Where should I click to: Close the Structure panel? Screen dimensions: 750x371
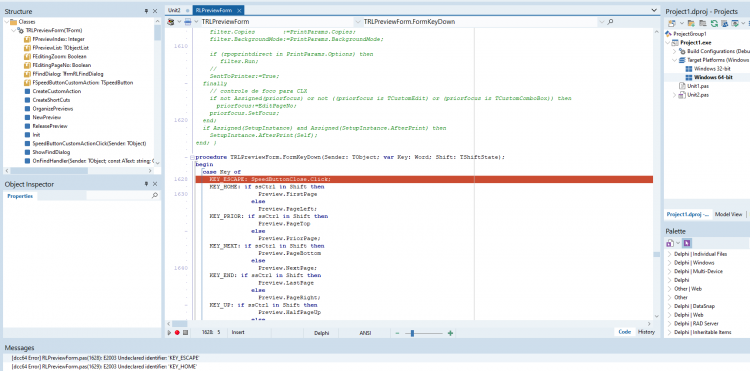pos(154,11)
